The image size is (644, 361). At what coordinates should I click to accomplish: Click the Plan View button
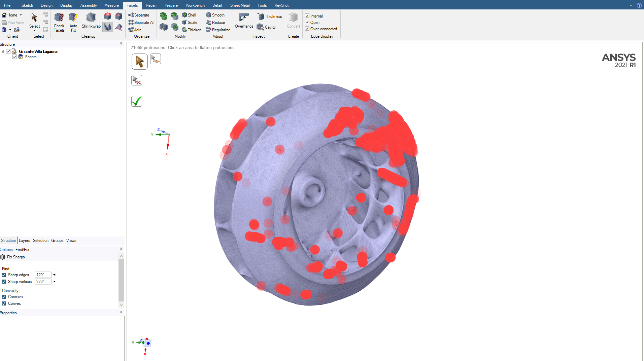click(13, 23)
